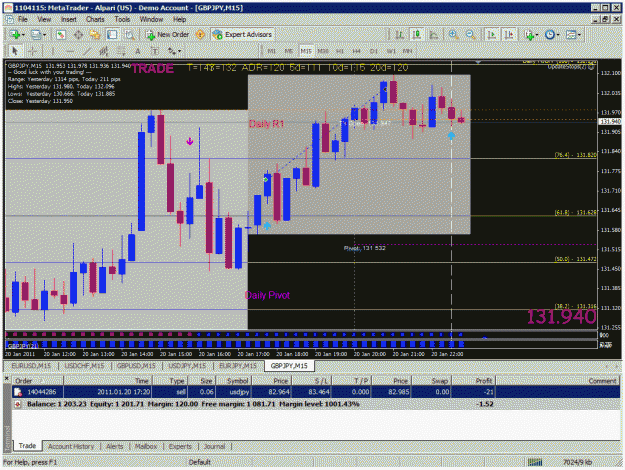Open the Alerts terminal tab
Viewport: 625px width, 470px height.
pyautogui.click(x=115, y=446)
